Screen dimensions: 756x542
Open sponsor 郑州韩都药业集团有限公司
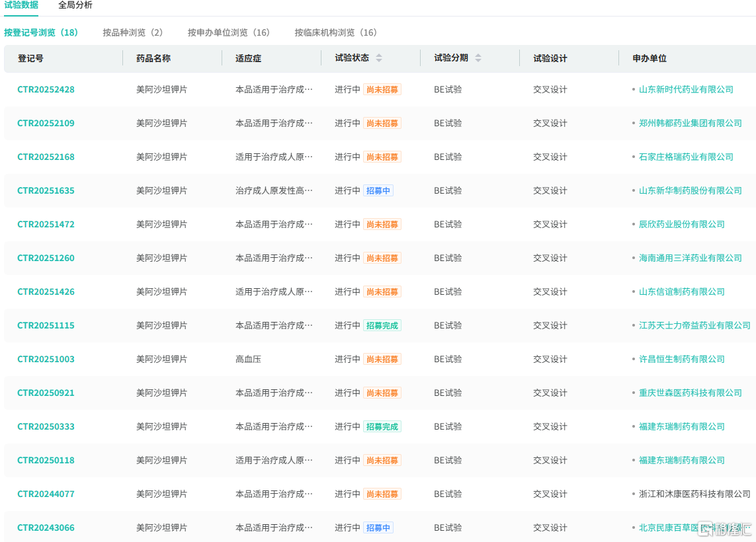(691, 124)
